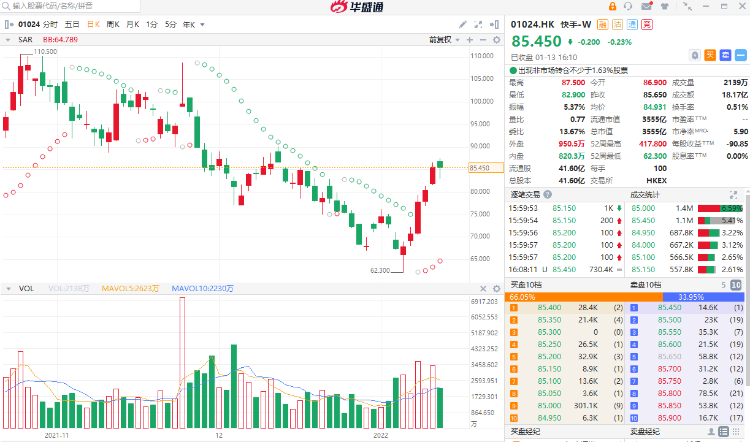Switch to 分时 chart tab
The height and width of the screenshot is (442, 750).
50,24
